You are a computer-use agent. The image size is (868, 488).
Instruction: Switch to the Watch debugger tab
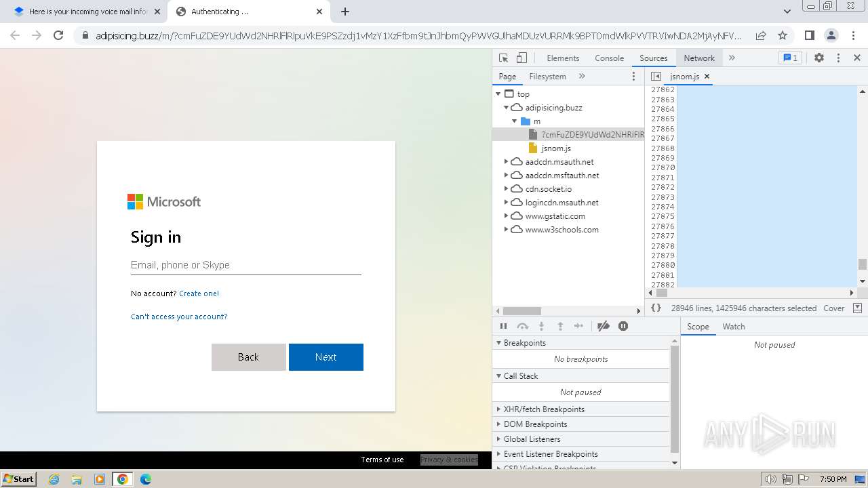point(733,326)
